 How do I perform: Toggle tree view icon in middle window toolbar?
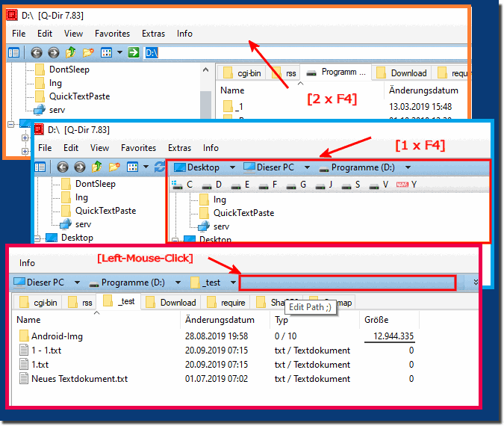40,167
